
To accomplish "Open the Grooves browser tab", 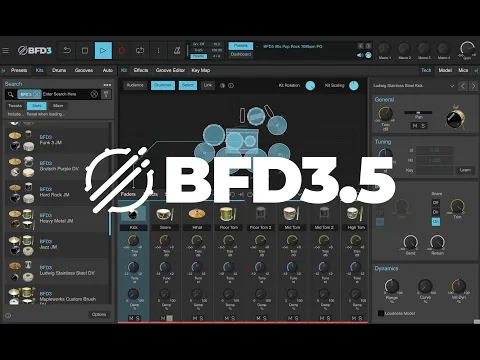I will pos(84,70).
